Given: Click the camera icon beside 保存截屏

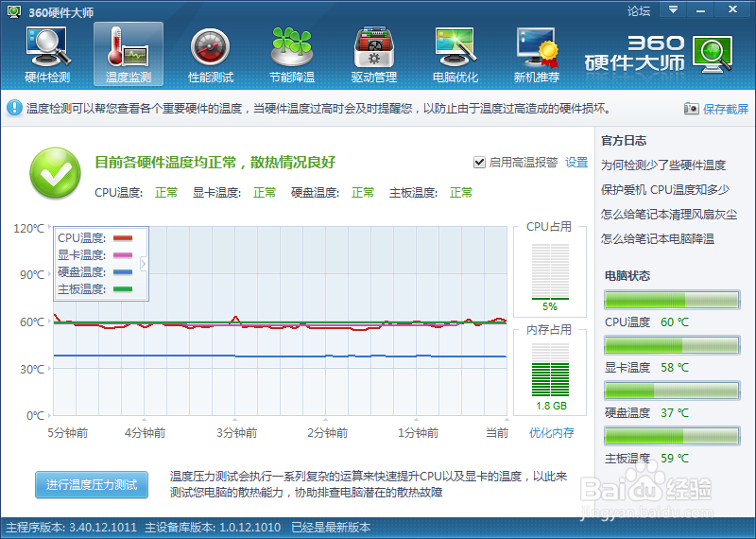Looking at the screenshot, I should [691, 109].
